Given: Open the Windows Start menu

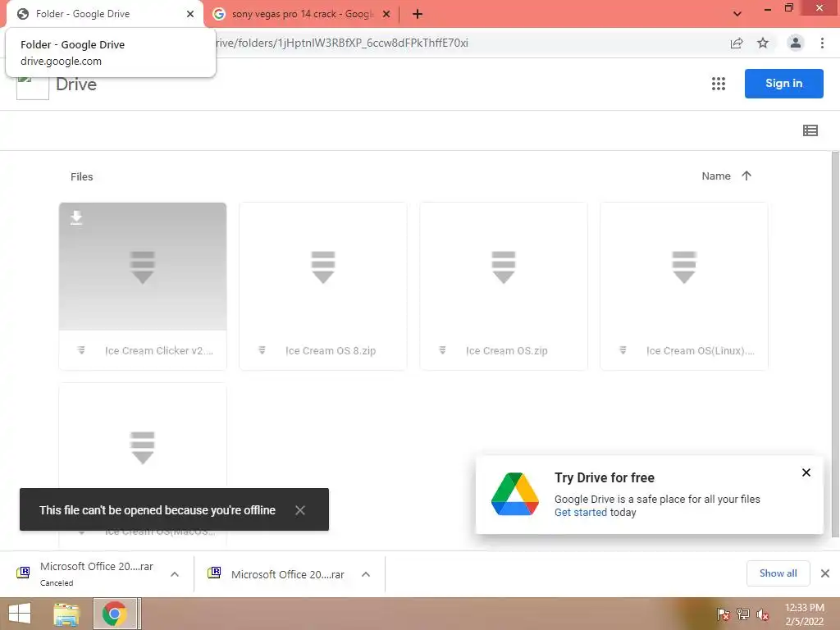Looking at the screenshot, I should click(x=20, y=614).
